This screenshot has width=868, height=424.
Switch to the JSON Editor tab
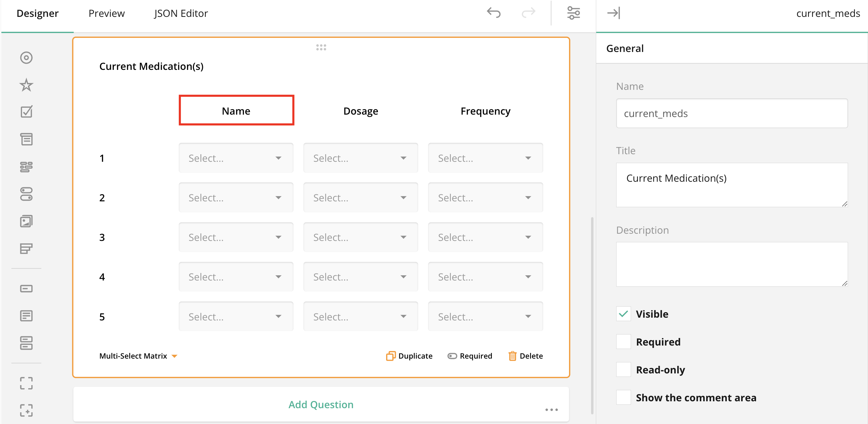[181, 13]
